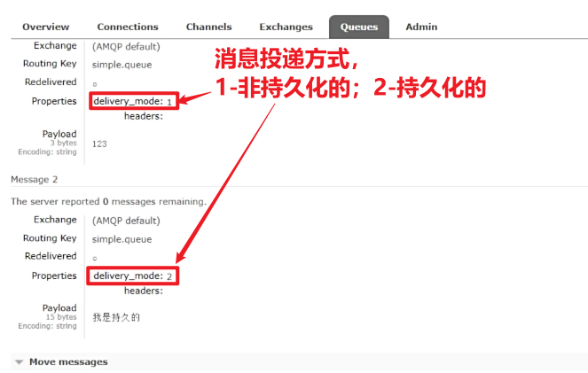Switch to the Connections tab
This screenshot has width=588, height=373.
(x=128, y=27)
